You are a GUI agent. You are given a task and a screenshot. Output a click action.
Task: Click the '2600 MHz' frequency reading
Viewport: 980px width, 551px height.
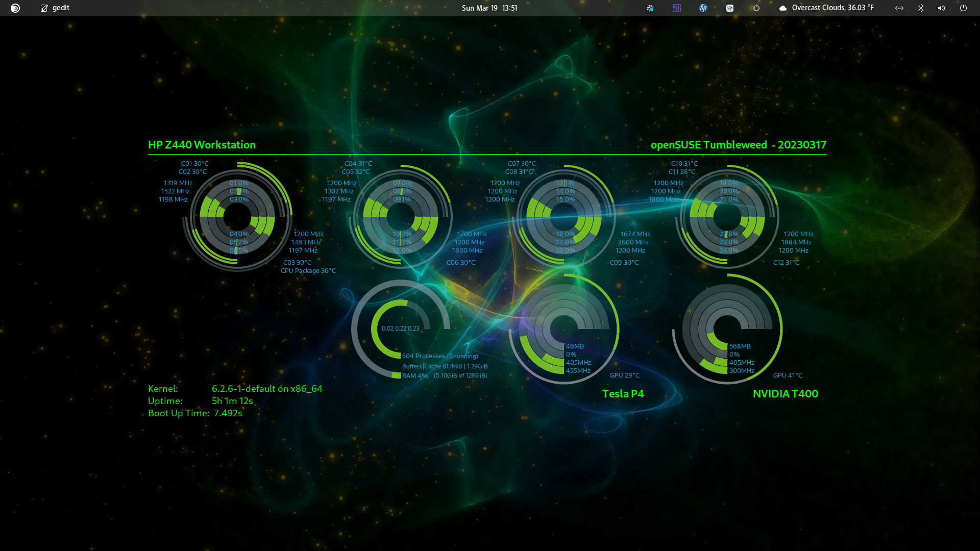pos(633,242)
